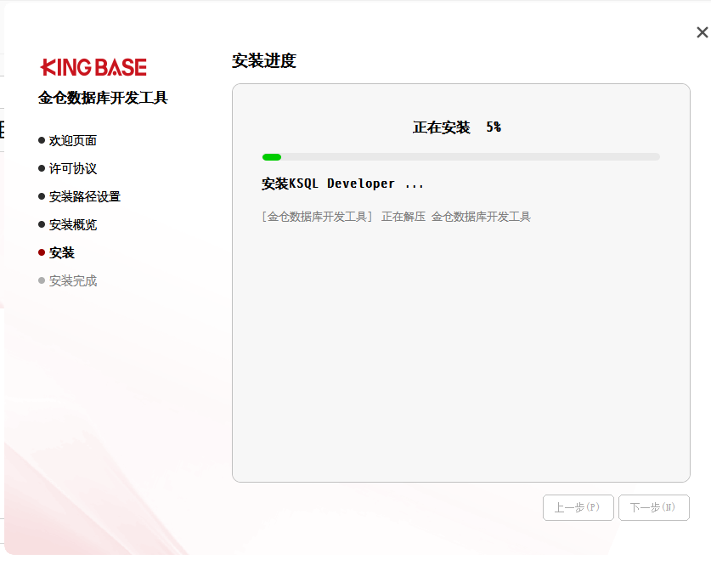The height and width of the screenshot is (588, 711).
Task: Go to the 安装路径设置 step label
Action: (85, 197)
